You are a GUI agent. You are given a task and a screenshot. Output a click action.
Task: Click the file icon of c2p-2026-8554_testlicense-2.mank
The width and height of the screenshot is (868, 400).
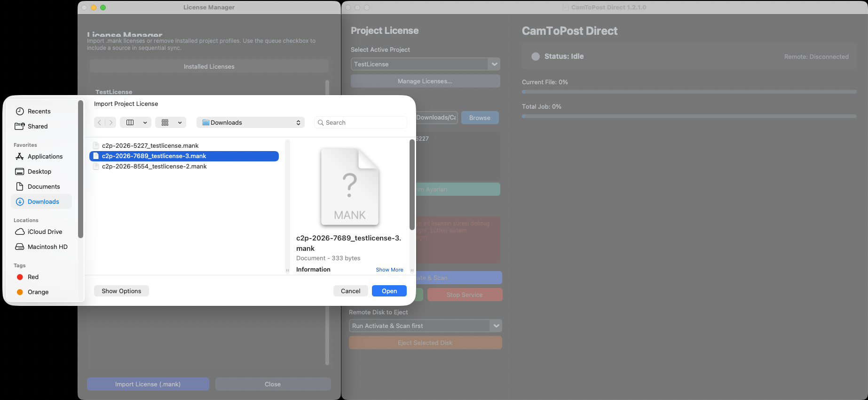pos(96,166)
